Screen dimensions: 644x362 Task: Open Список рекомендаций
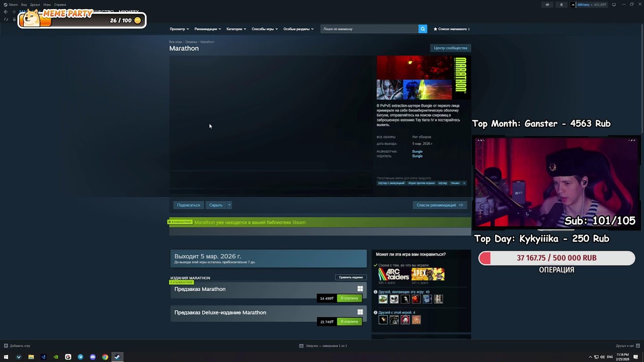click(440, 205)
